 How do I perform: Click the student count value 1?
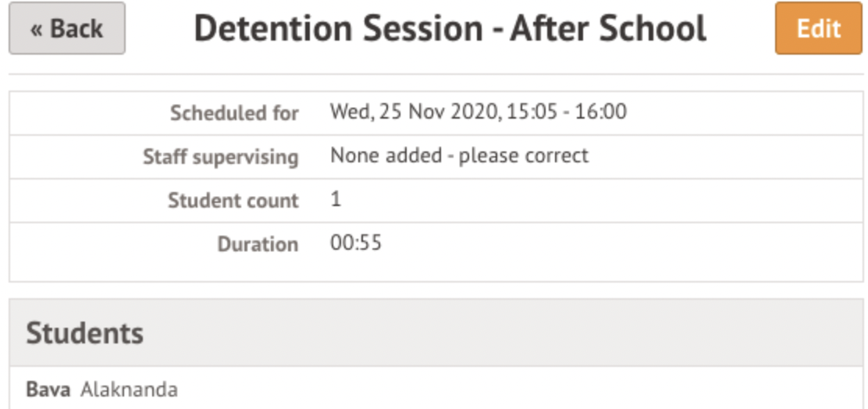(x=336, y=200)
